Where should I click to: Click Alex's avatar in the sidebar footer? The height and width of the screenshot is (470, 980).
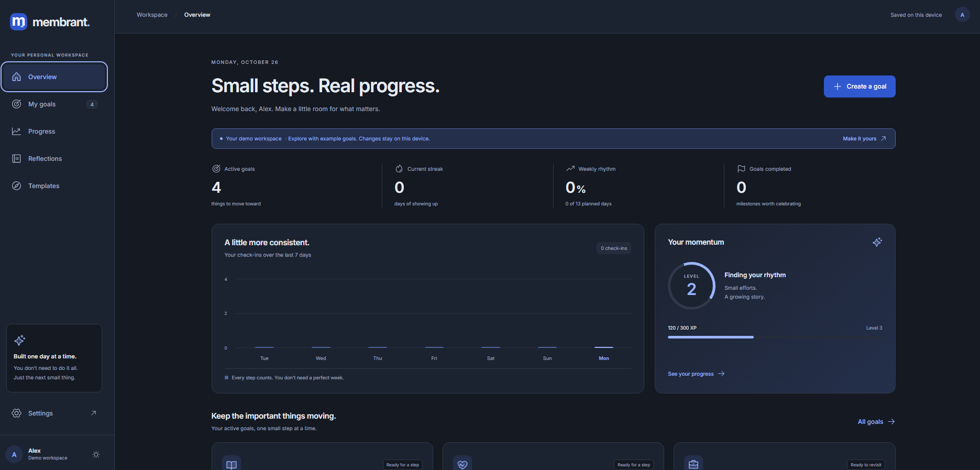(x=14, y=455)
